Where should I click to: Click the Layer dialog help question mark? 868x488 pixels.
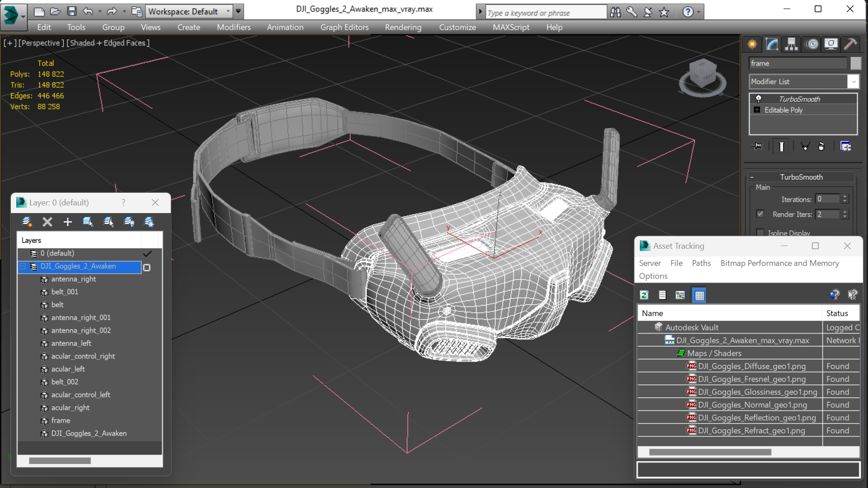[x=123, y=203]
